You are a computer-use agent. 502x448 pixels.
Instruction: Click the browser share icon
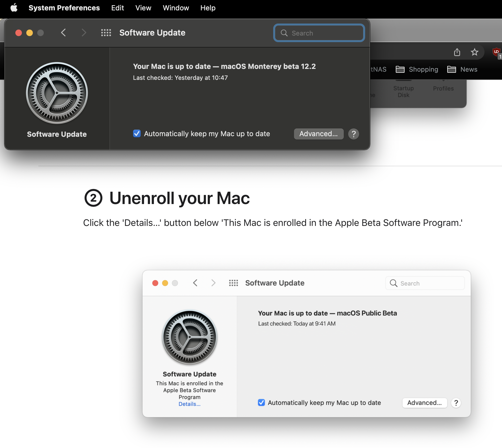point(457,52)
